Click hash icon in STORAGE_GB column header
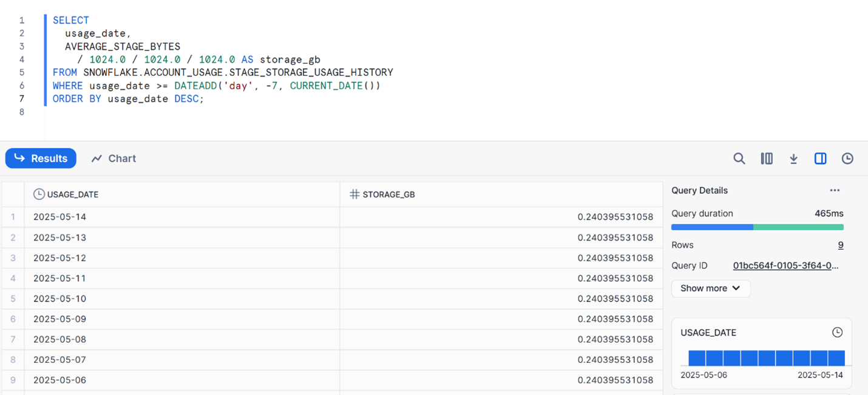This screenshot has width=868, height=395. click(x=354, y=194)
